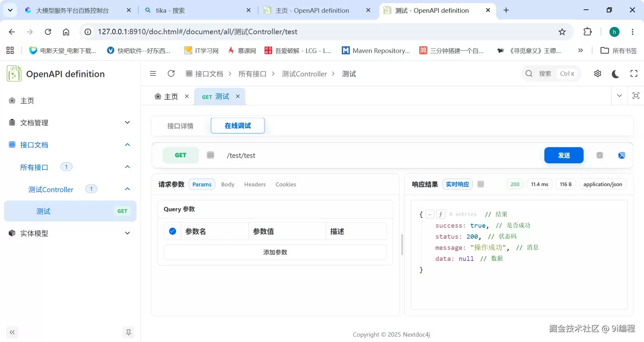Collapse the 接口文档 menu
Image resolution: width=644 pixels, height=342 pixels.
coord(70,145)
